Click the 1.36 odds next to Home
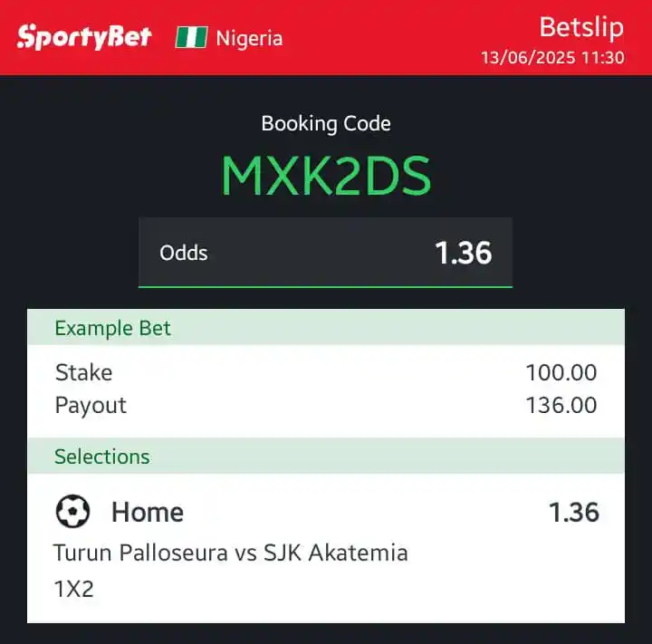 [x=574, y=512]
